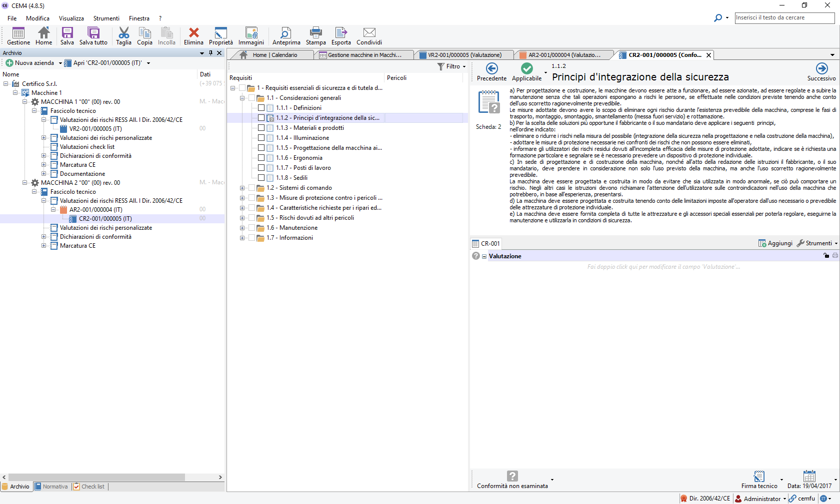This screenshot has width=840, height=504.
Task: Switch to the Home | Calendario tab
Action: (x=274, y=55)
